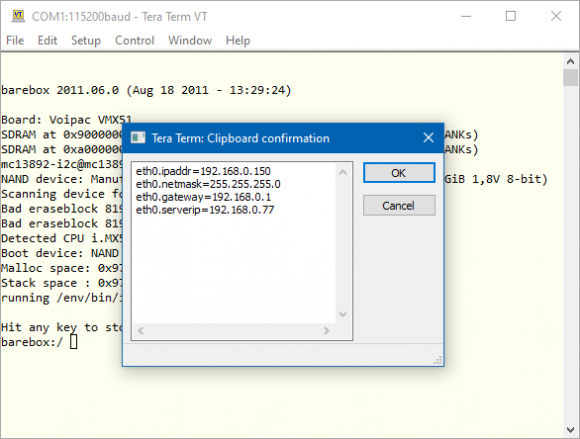Click the Tera Term VT title icon
Screen dimensions: 580x439
[x=18, y=16]
